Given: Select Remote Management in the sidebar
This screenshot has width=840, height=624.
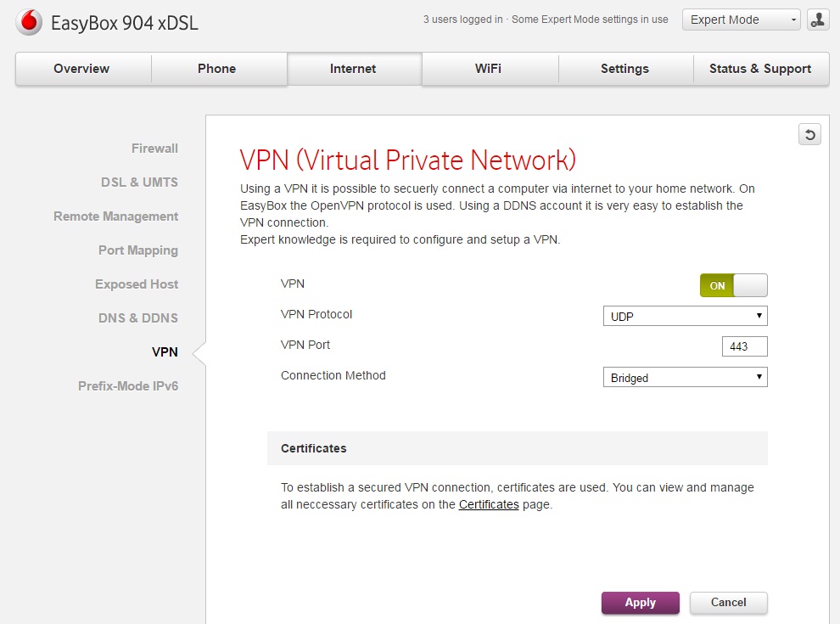Looking at the screenshot, I should (115, 216).
